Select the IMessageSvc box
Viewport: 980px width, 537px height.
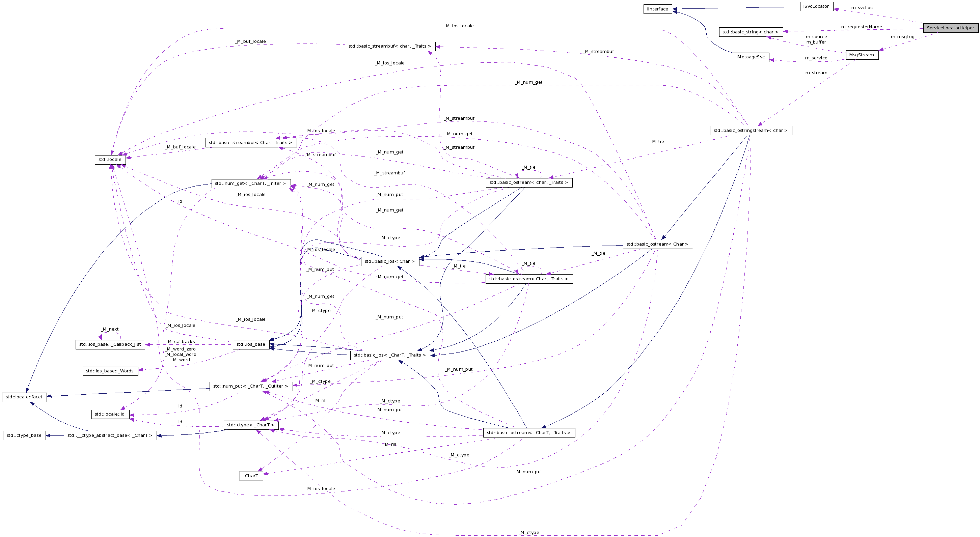[x=751, y=57]
